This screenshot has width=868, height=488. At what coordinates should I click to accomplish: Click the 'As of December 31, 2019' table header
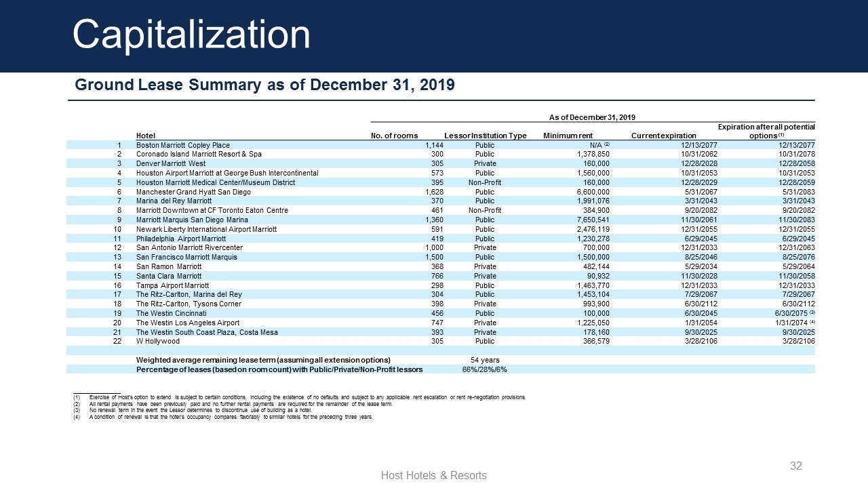pos(592,119)
